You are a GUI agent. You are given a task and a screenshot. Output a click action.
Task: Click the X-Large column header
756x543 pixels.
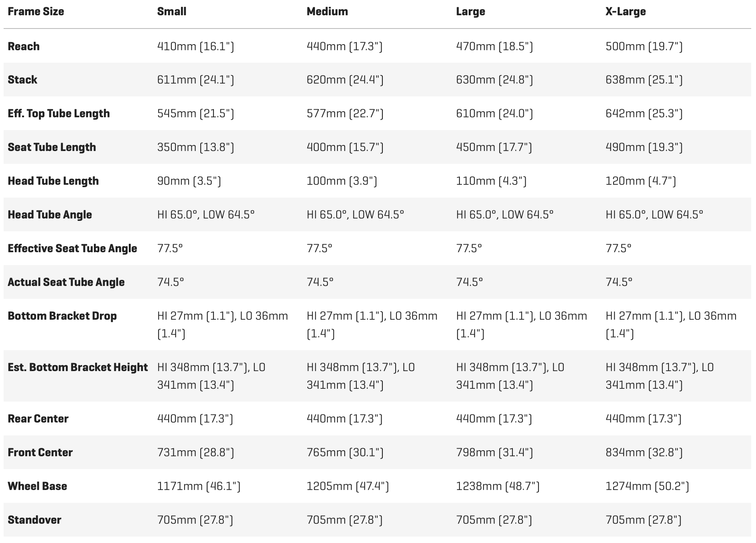coord(626,11)
